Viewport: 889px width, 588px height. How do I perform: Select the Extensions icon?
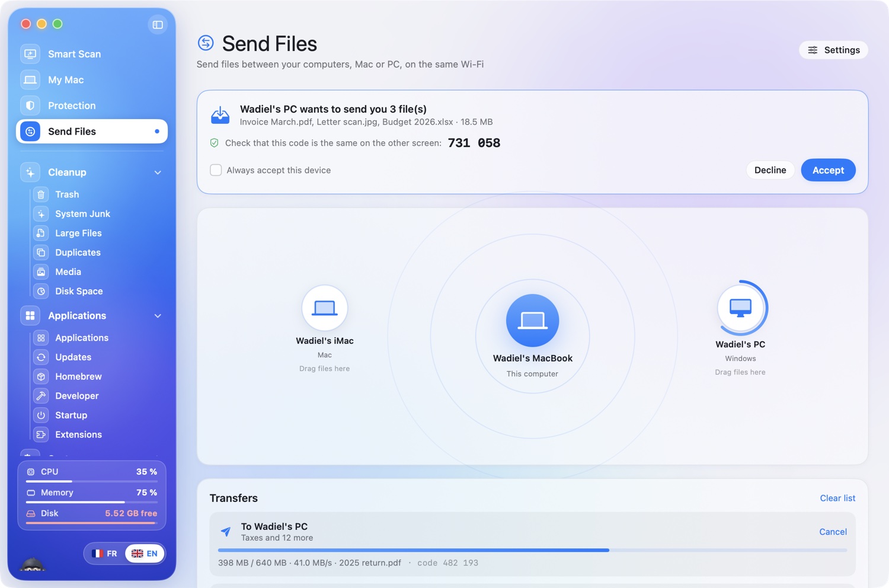[41, 434]
